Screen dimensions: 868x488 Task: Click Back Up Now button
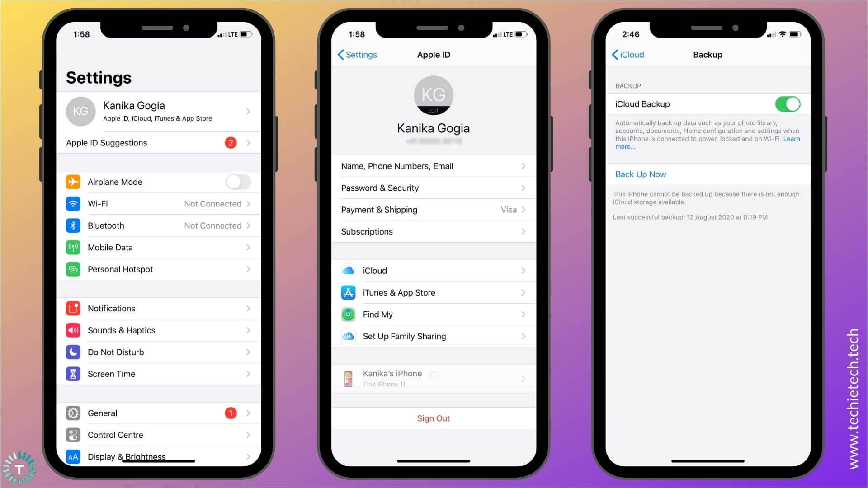[640, 174]
